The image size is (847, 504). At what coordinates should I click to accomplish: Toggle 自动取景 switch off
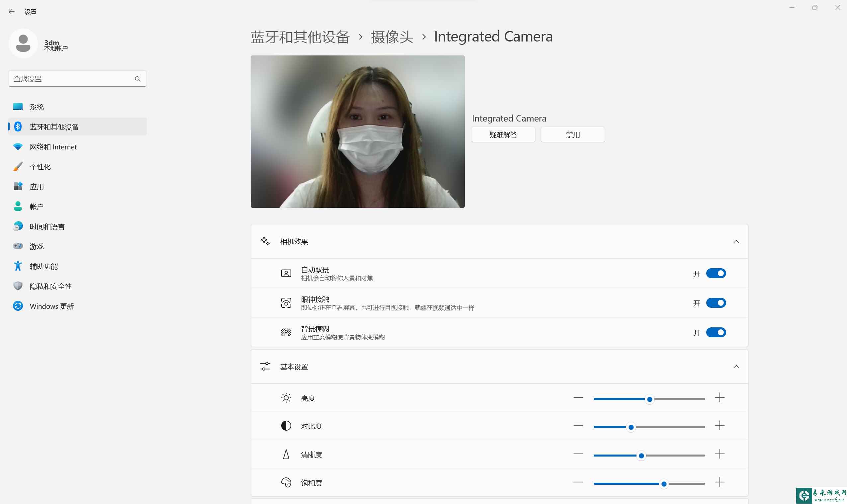point(716,273)
